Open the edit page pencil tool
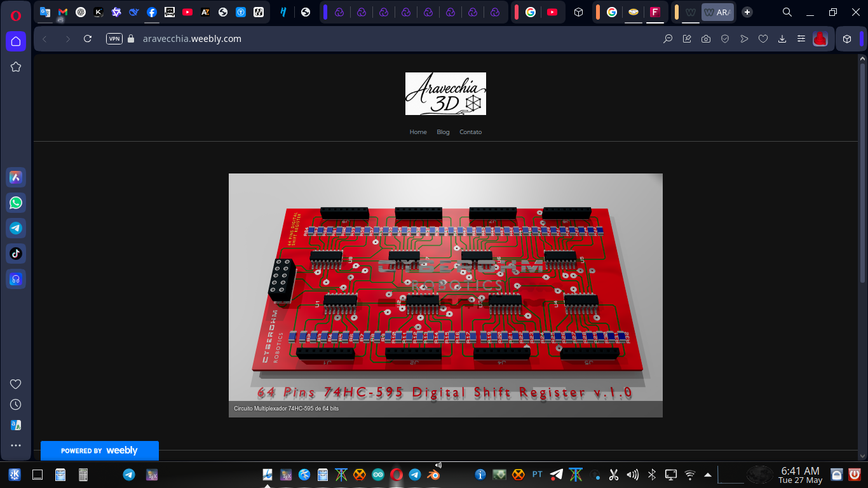The height and width of the screenshot is (488, 868). coord(687,39)
